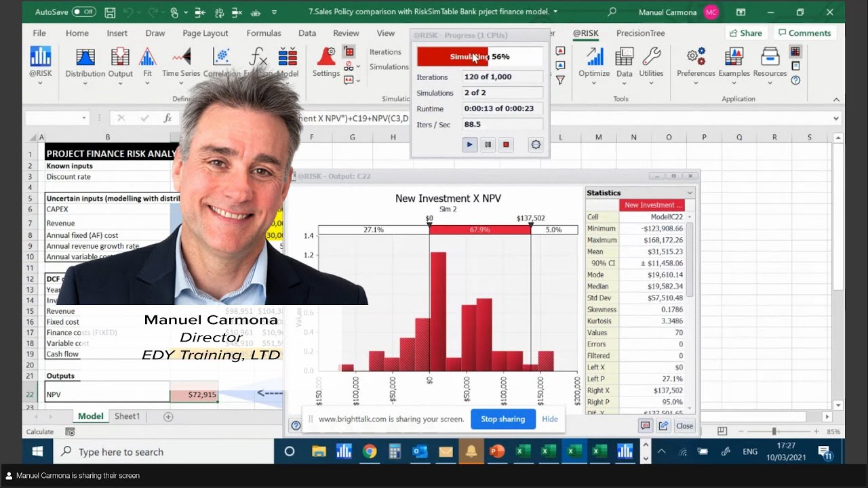The width and height of the screenshot is (868, 488).
Task: Expand the Statistics panel dropdown
Action: pyautogui.click(x=690, y=193)
